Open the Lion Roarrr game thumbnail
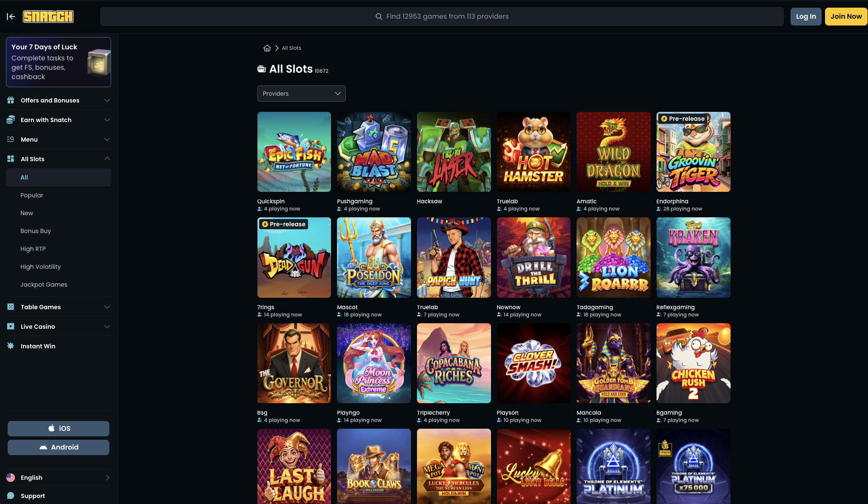868x504 pixels. tap(614, 258)
